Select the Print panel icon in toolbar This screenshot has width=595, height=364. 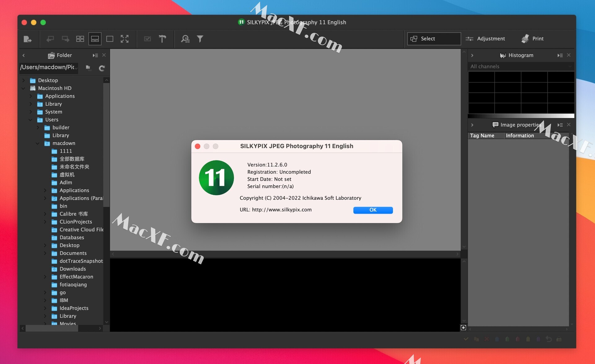point(524,39)
